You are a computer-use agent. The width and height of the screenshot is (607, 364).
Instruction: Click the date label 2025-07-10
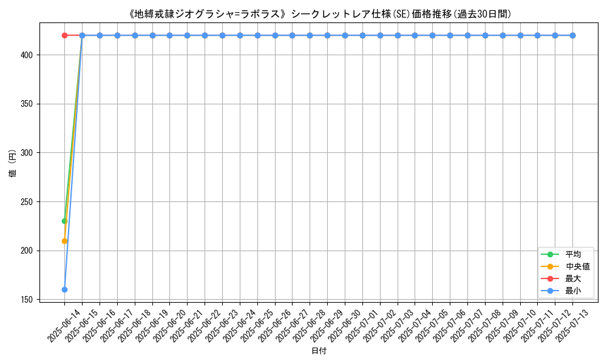pos(520,326)
